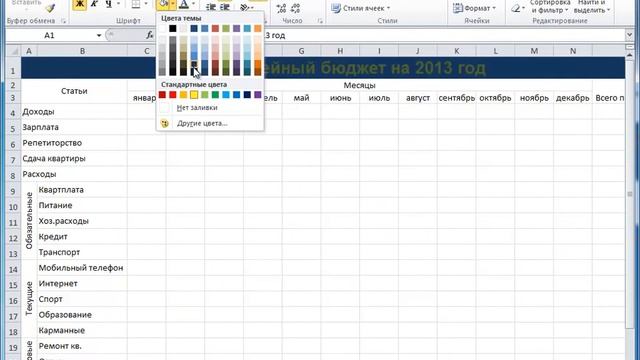This screenshot has width=640, height=360.
Task: Toggle bold (Ж) formatting
Action: point(80,4)
